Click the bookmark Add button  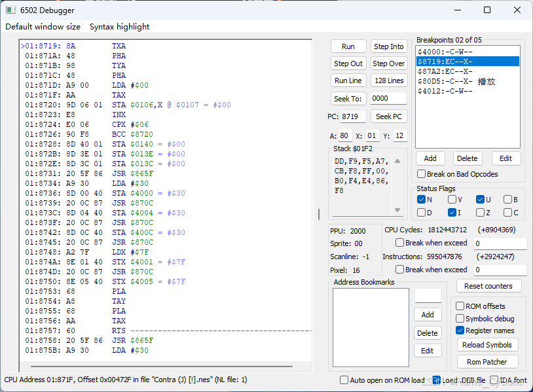[x=428, y=315]
